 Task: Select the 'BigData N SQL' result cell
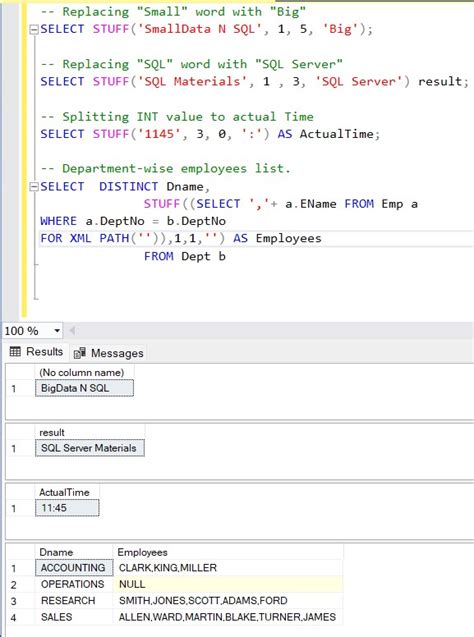pyautogui.click(x=84, y=388)
